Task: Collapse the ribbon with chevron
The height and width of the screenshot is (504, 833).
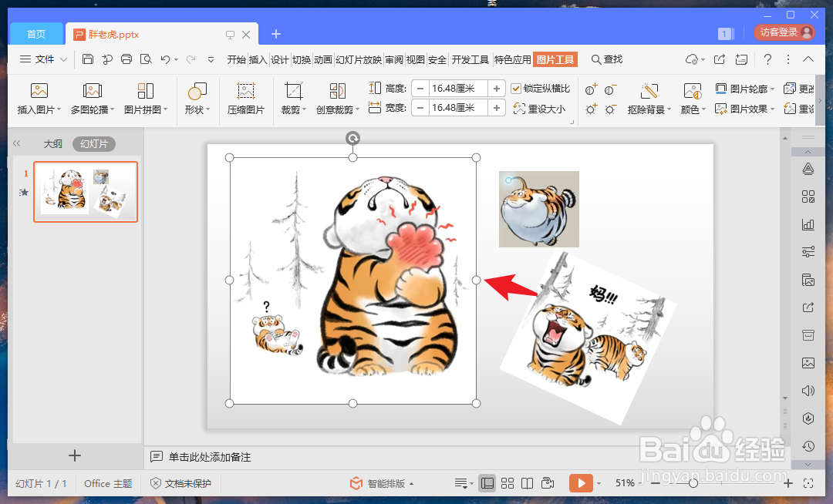Action: [x=808, y=59]
